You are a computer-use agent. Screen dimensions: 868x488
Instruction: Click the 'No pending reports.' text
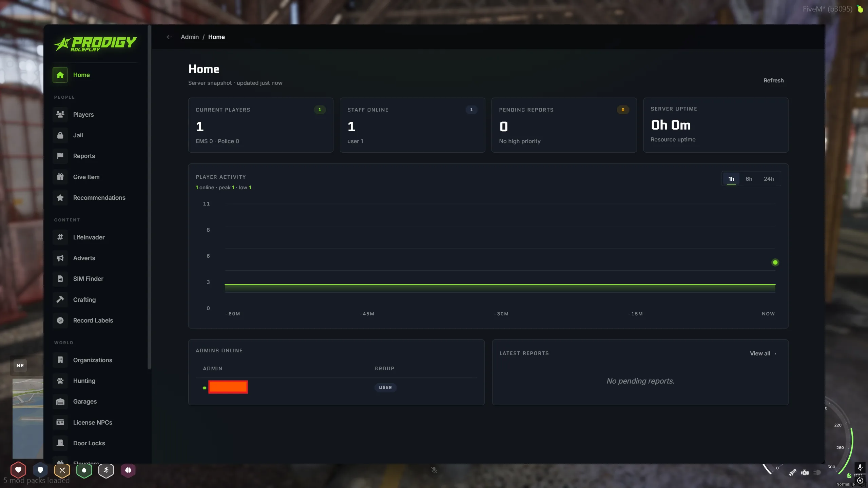(x=640, y=381)
